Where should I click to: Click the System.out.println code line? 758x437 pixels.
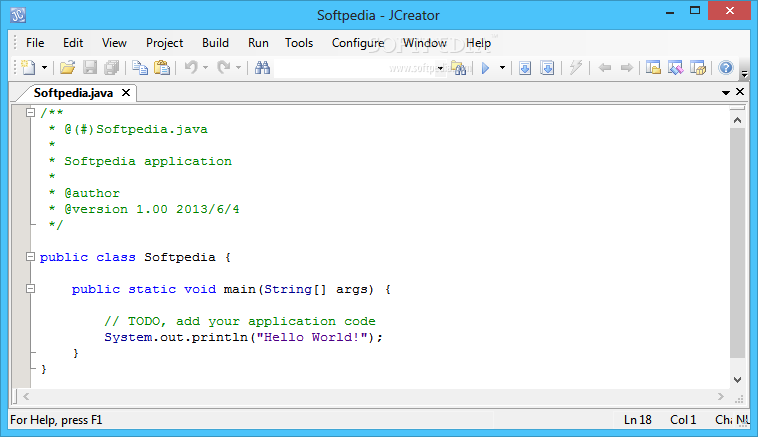[243, 337]
